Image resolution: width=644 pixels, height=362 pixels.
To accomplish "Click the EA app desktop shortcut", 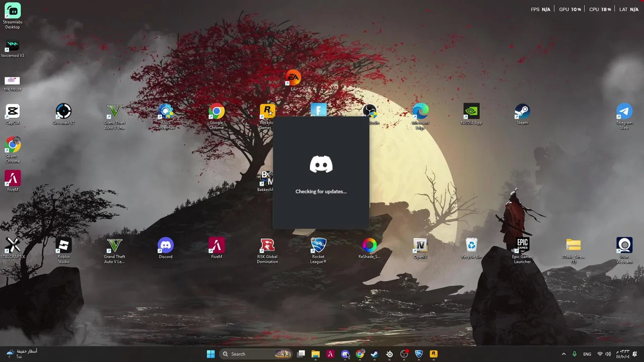I will click(293, 81).
